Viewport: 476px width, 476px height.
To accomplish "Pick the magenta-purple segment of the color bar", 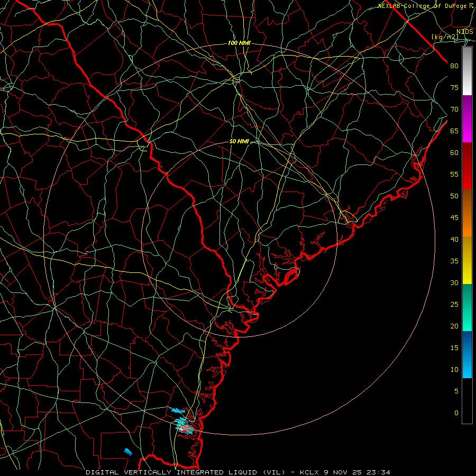I will coord(467,118).
